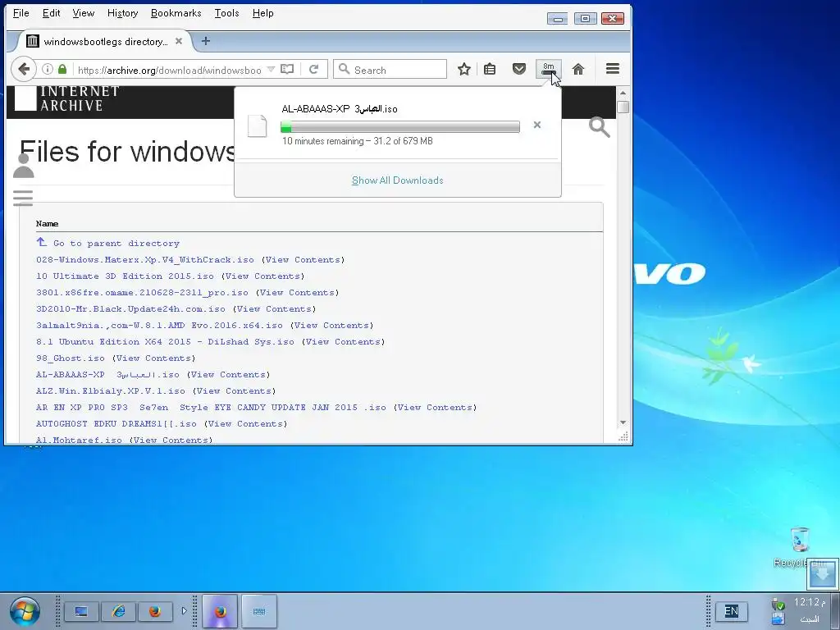
Task: Click the Internet Archive logo
Action: pos(67,99)
